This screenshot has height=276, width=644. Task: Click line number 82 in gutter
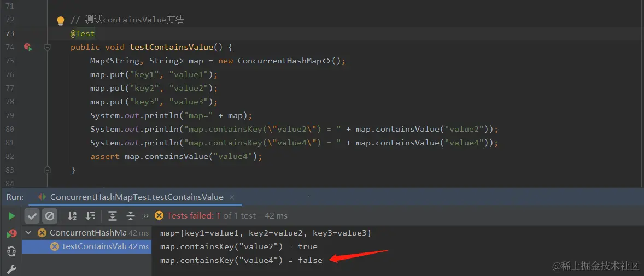[10, 156]
